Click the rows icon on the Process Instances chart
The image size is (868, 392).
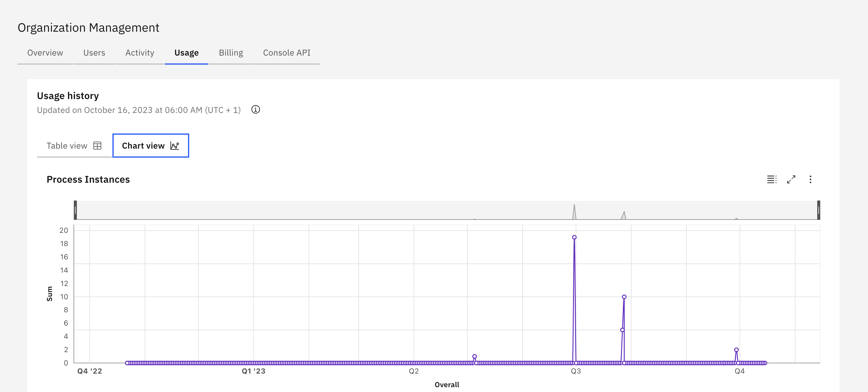[772, 179]
